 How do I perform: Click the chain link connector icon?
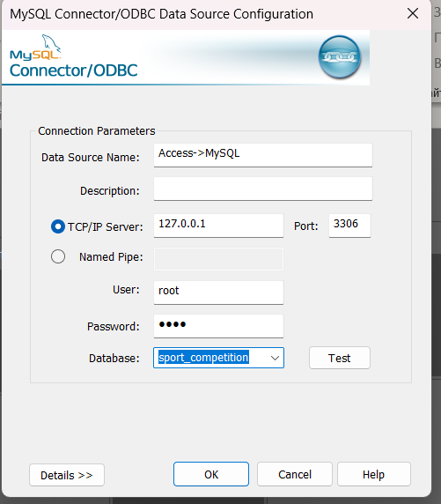(x=340, y=57)
